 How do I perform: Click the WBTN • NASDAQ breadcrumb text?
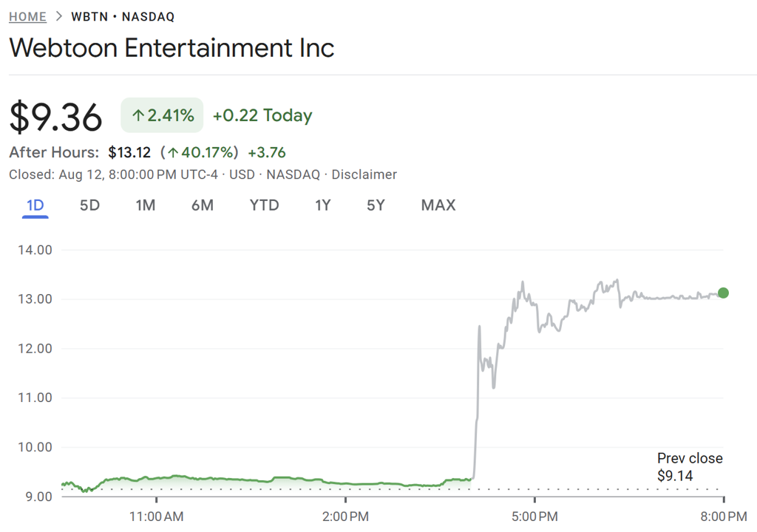point(123,16)
